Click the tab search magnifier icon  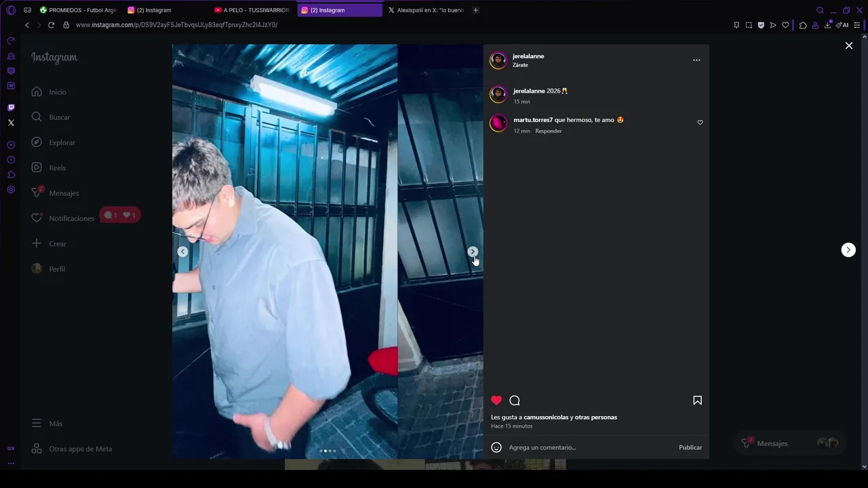(x=820, y=10)
